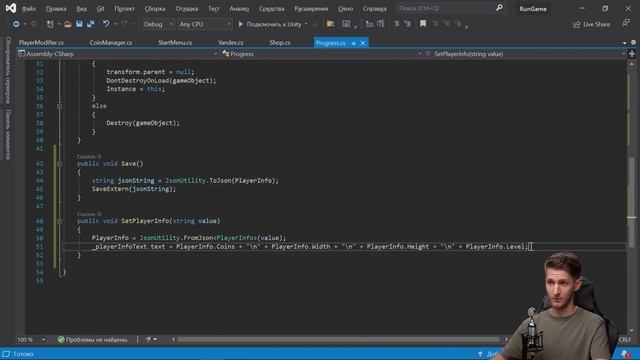Open the Тест menu
Viewport: 640px width, 360px height.
[x=213, y=9]
